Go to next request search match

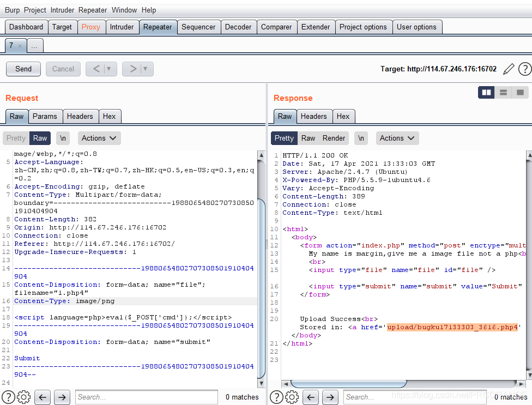tap(62, 397)
